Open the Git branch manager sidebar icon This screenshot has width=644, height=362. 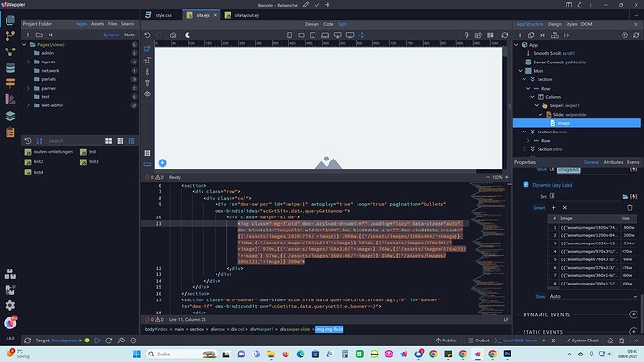point(10,35)
